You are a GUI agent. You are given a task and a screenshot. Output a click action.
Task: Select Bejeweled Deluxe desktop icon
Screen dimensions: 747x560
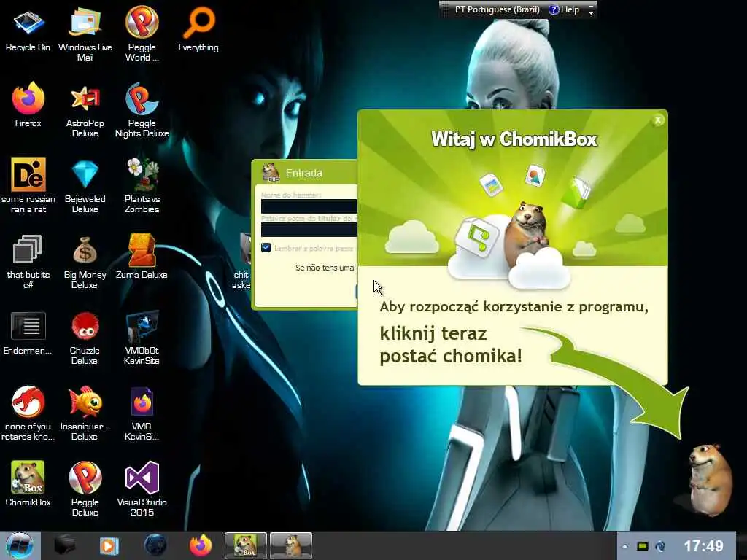click(x=85, y=186)
